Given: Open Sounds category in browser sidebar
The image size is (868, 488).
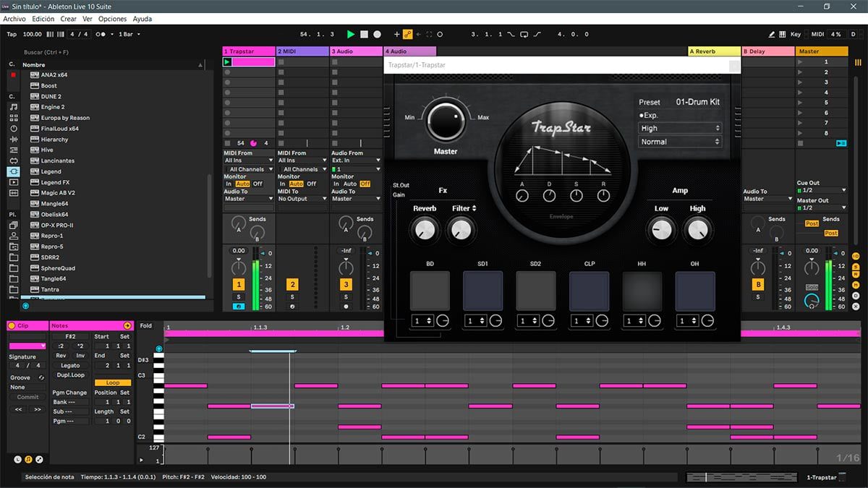Looking at the screenshot, I should 14,107.
